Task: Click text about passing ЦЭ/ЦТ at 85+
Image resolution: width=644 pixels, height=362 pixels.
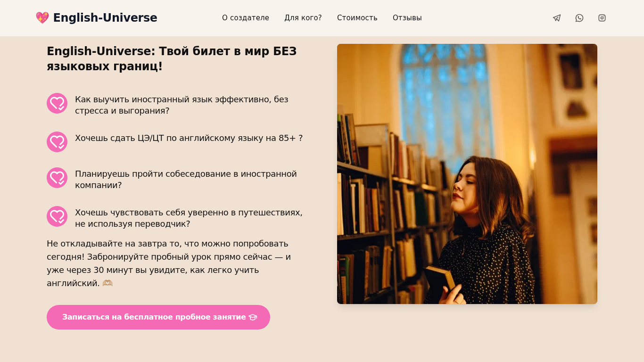Action: pos(189,138)
